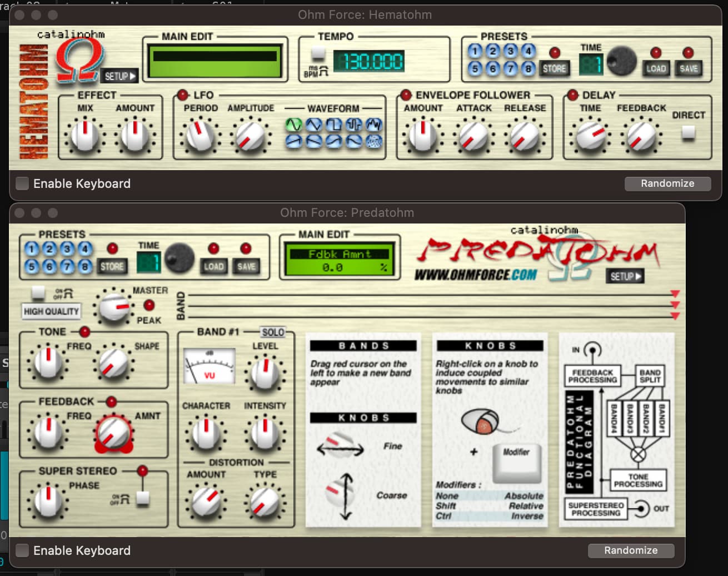This screenshot has height=576, width=728.
Task: Click the Predatohm Fdbk Amnt display
Action: click(x=340, y=260)
